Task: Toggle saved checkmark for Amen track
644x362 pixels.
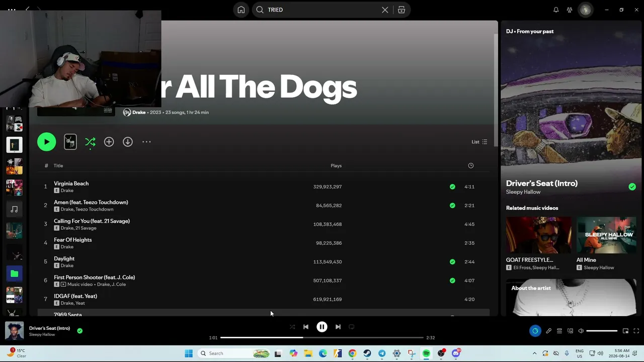Action: (452, 205)
